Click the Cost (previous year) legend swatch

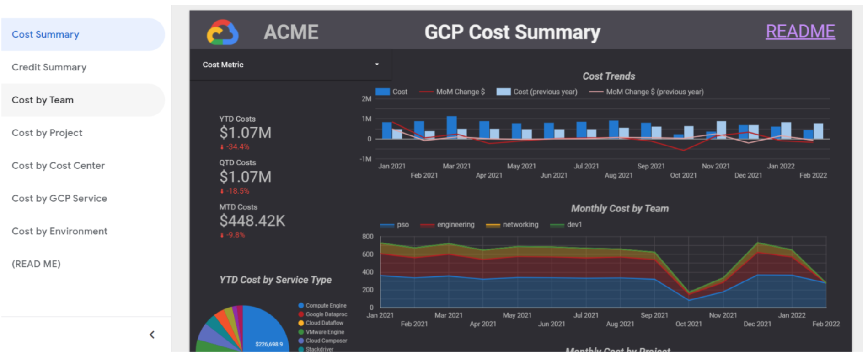[504, 92]
